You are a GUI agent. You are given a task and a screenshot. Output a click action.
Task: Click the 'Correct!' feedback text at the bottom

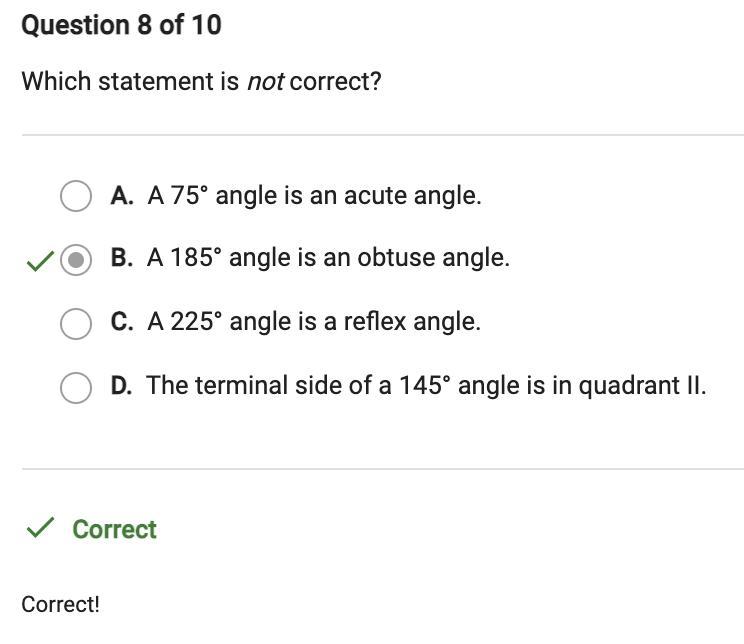(x=60, y=604)
